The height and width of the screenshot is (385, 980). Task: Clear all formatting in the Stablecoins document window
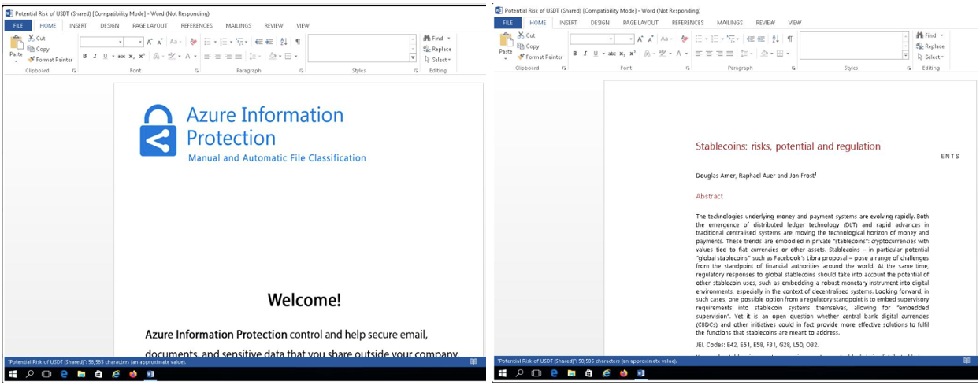[x=685, y=39]
